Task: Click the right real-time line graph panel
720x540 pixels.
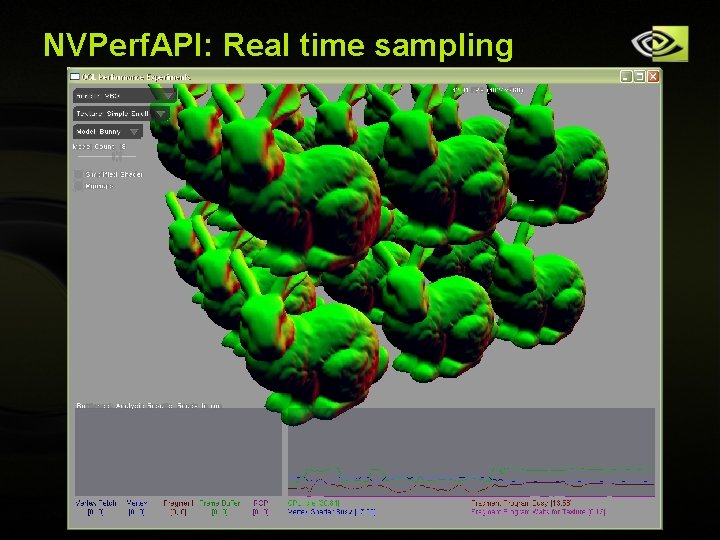Action: pos(471,452)
